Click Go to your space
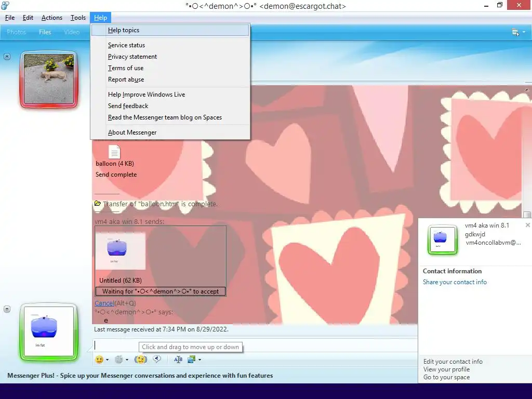Image resolution: width=532 pixels, height=399 pixels. tap(446, 377)
